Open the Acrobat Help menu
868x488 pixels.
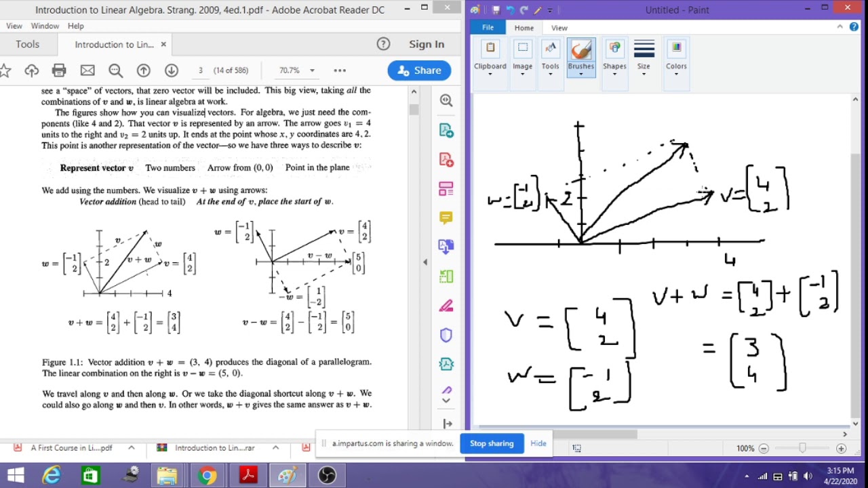coord(76,26)
